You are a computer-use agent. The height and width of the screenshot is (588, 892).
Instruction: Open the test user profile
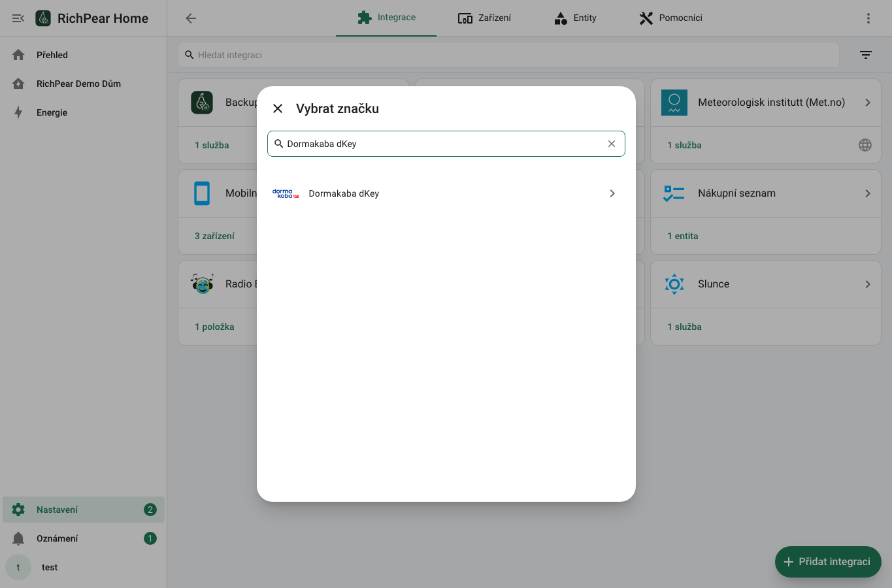(84, 567)
